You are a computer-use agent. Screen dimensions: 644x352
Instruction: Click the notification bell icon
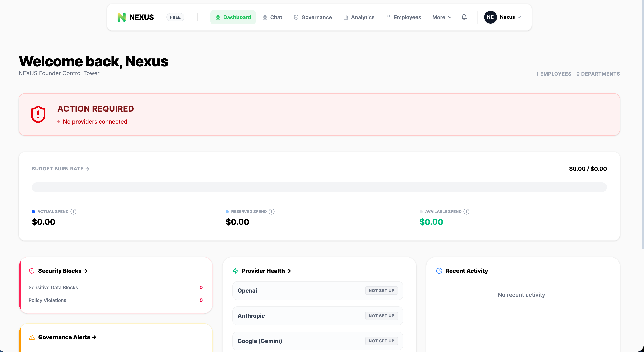click(464, 17)
